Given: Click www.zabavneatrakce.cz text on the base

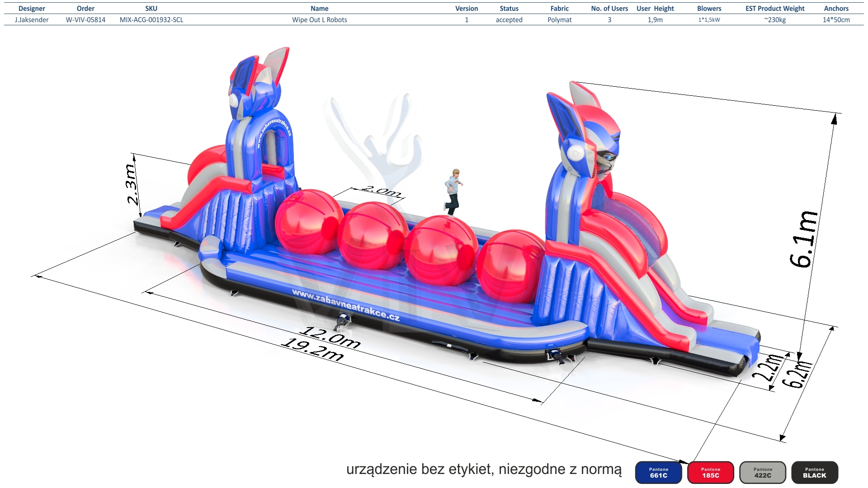Looking at the screenshot, I should pos(346,305).
